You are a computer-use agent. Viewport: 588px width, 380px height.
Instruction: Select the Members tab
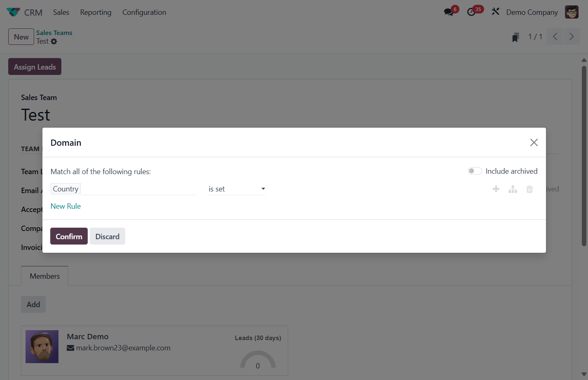pyautogui.click(x=44, y=276)
